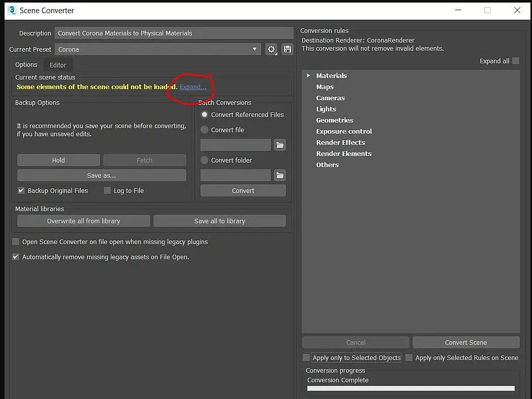Click the 3ds Max app icon in title bar

tap(12, 10)
